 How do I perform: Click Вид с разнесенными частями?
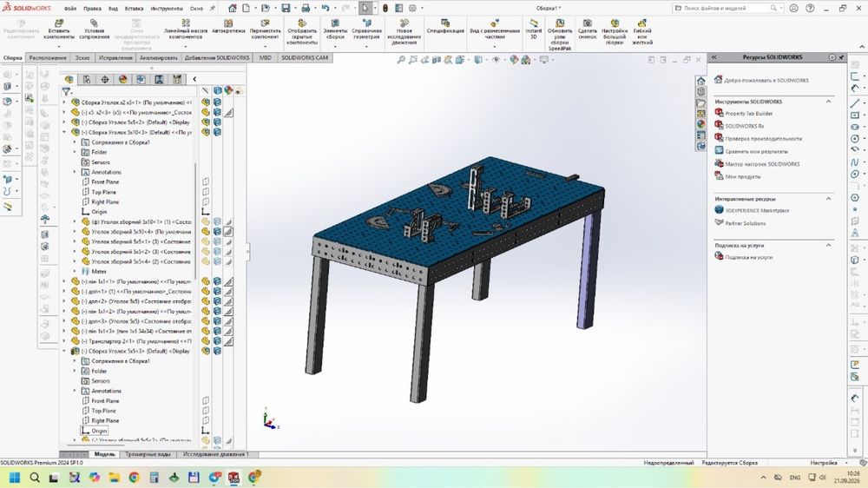[x=495, y=30]
